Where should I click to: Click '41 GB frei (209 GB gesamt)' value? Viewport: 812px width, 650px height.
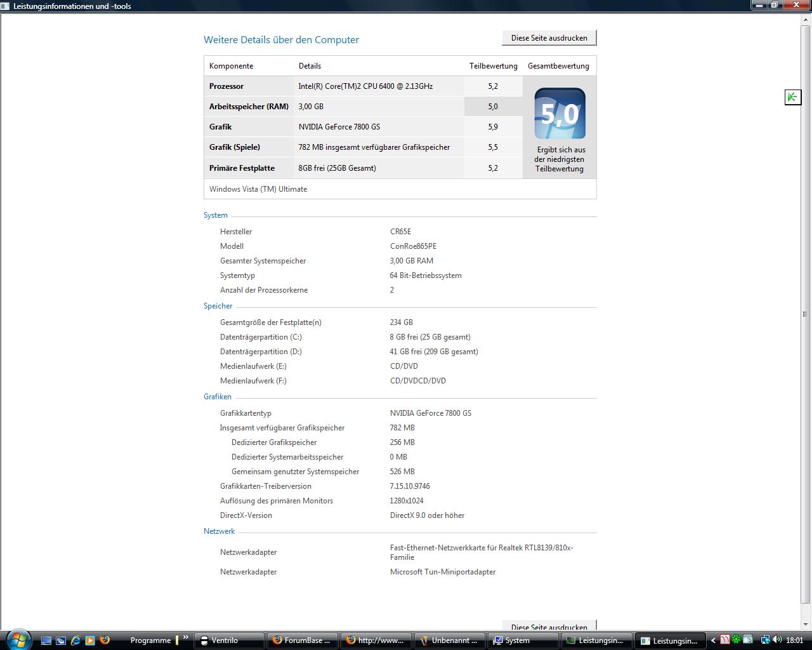pyautogui.click(x=434, y=352)
